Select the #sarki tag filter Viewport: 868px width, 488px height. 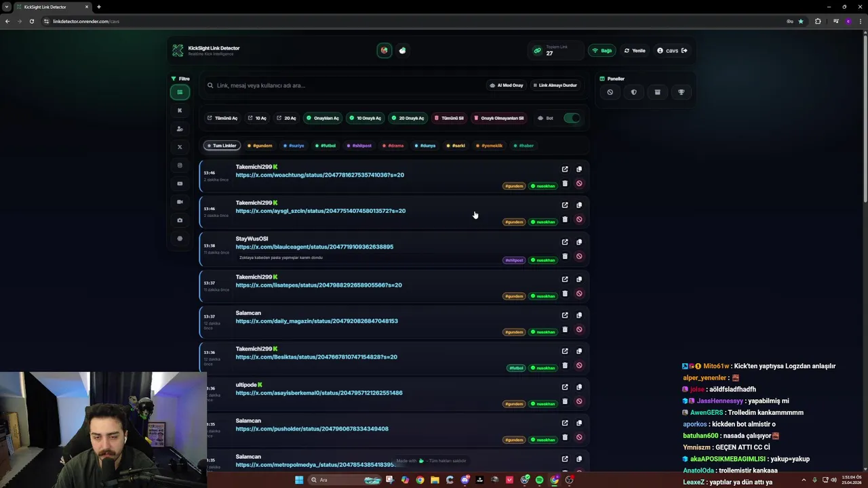456,146
